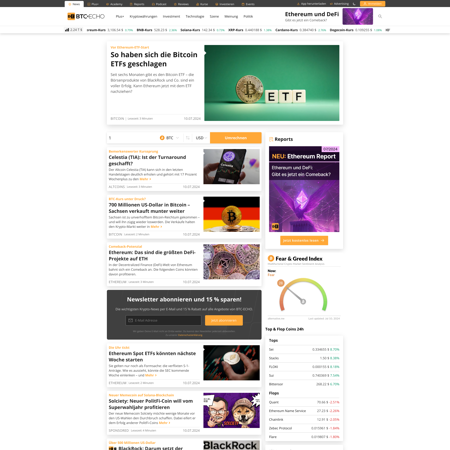
Task: Click App herunterladen link
Action: [311, 4]
